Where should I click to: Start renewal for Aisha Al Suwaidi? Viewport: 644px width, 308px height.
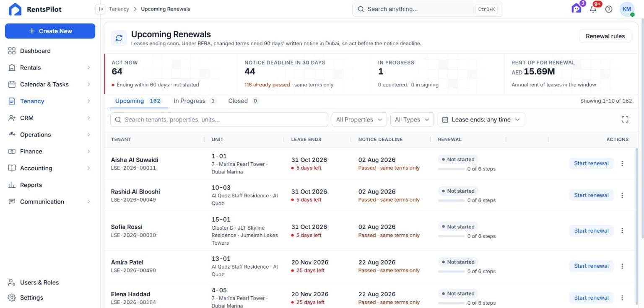point(591,163)
